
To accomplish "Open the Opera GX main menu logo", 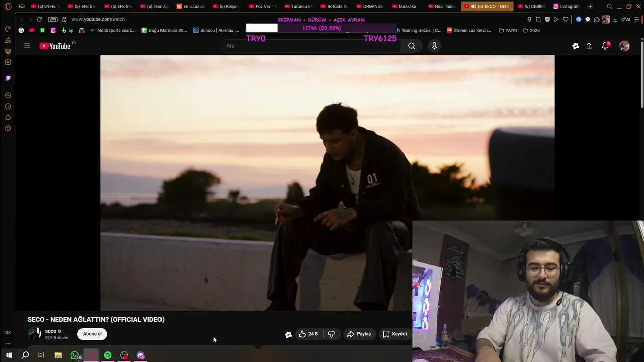I will tap(8, 7).
